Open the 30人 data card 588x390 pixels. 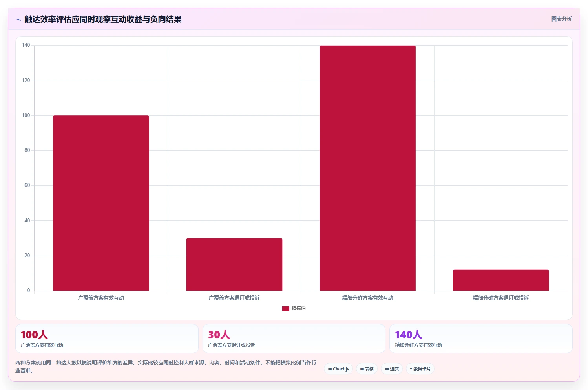[x=294, y=339]
